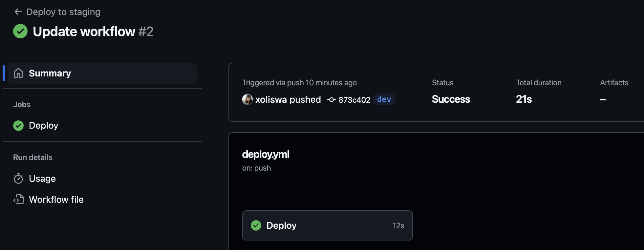Image resolution: width=644 pixels, height=250 pixels.
Task: Click the commit icon before 873c402
Action: click(331, 100)
